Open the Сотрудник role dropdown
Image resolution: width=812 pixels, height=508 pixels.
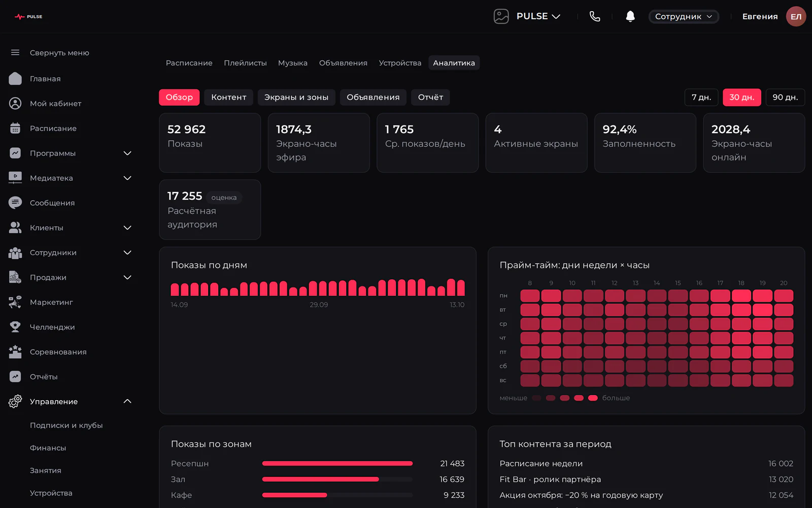(684, 16)
